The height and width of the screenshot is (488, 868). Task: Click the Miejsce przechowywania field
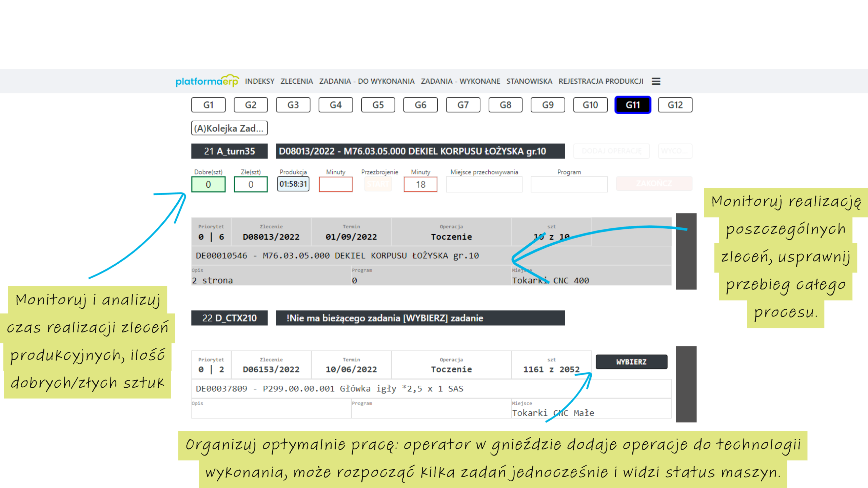[484, 184]
